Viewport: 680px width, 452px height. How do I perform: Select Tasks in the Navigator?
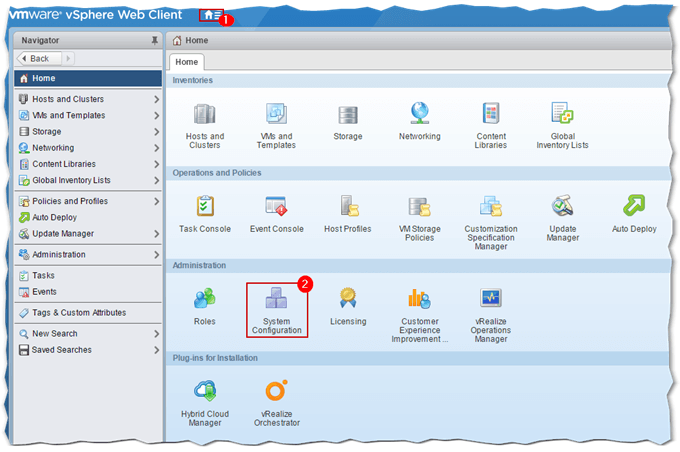click(x=88, y=275)
